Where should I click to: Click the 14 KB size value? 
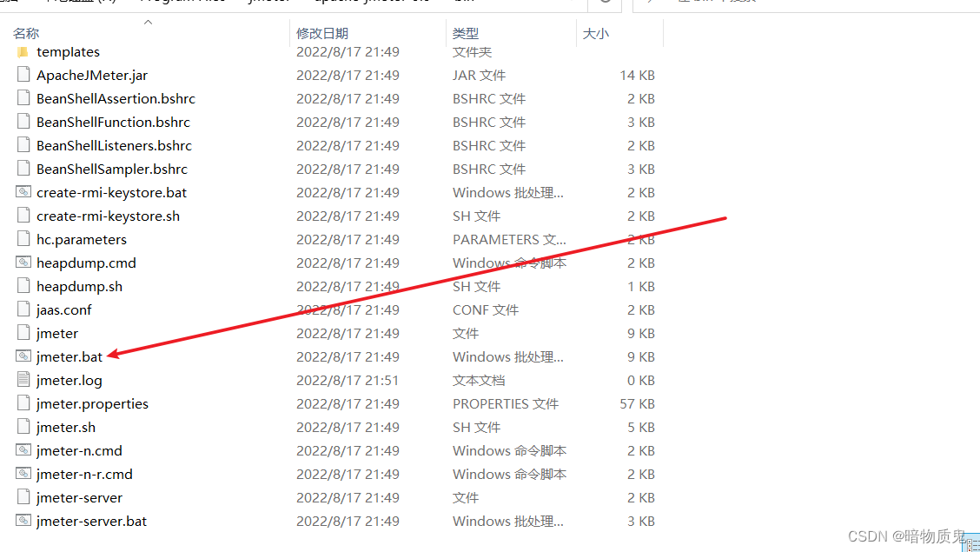pyautogui.click(x=637, y=76)
